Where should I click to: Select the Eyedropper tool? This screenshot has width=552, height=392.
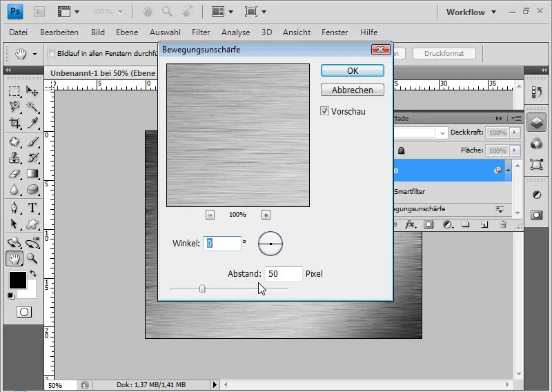click(x=32, y=123)
